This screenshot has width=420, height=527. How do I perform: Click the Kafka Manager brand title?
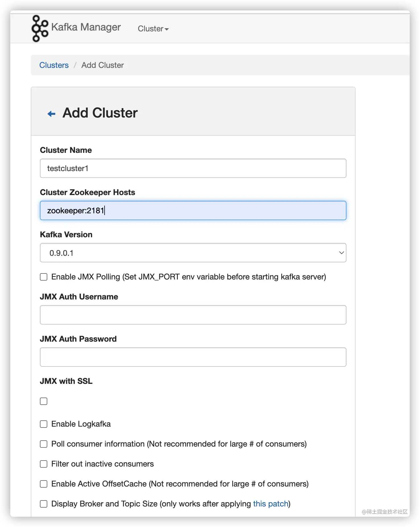click(x=86, y=27)
